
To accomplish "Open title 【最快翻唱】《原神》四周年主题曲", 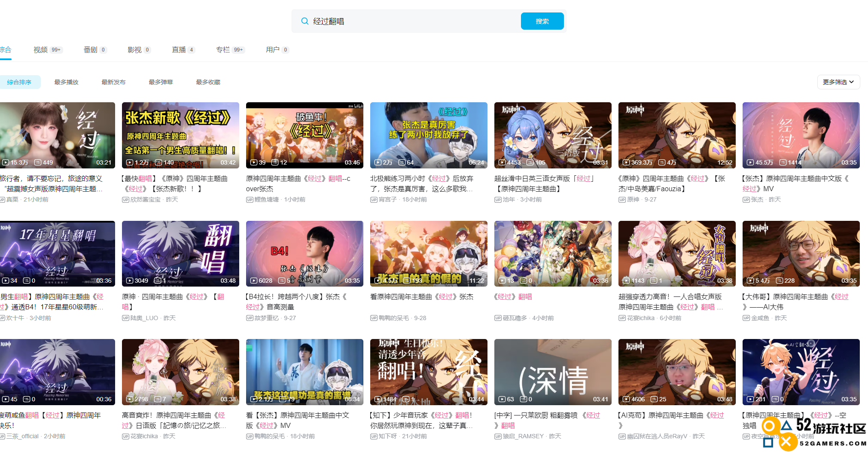I will [175, 183].
